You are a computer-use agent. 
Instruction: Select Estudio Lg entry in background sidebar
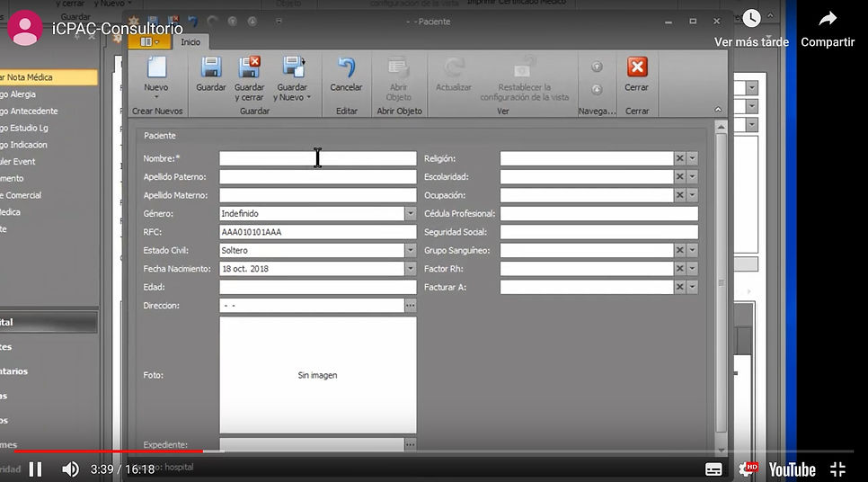24,128
